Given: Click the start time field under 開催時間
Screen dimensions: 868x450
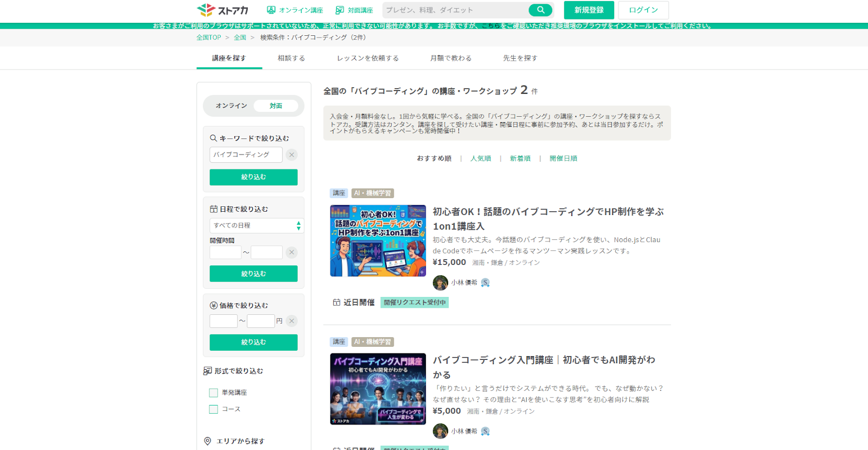Looking at the screenshot, I should (225, 252).
